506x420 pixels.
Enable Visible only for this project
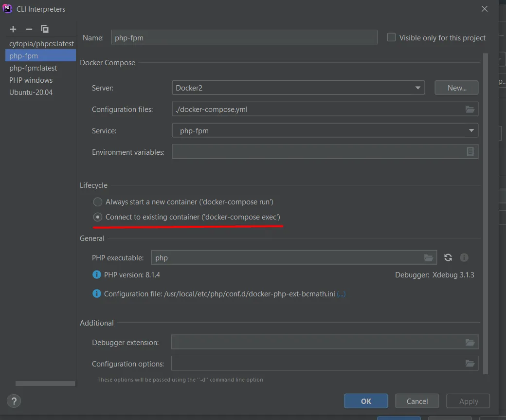(x=391, y=37)
